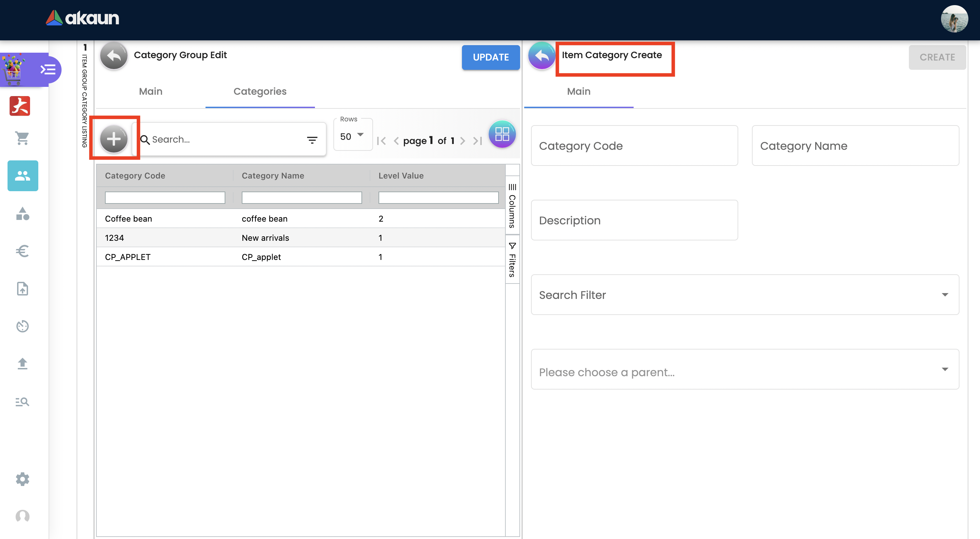The image size is (980, 539).
Task: Click the back arrow beside Item Category Create
Action: (x=541, y=56)
